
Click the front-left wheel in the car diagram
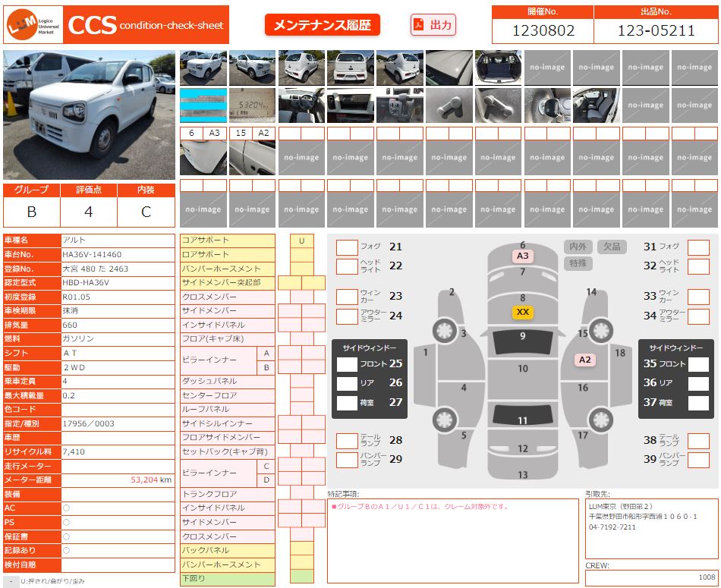point(443,330)
